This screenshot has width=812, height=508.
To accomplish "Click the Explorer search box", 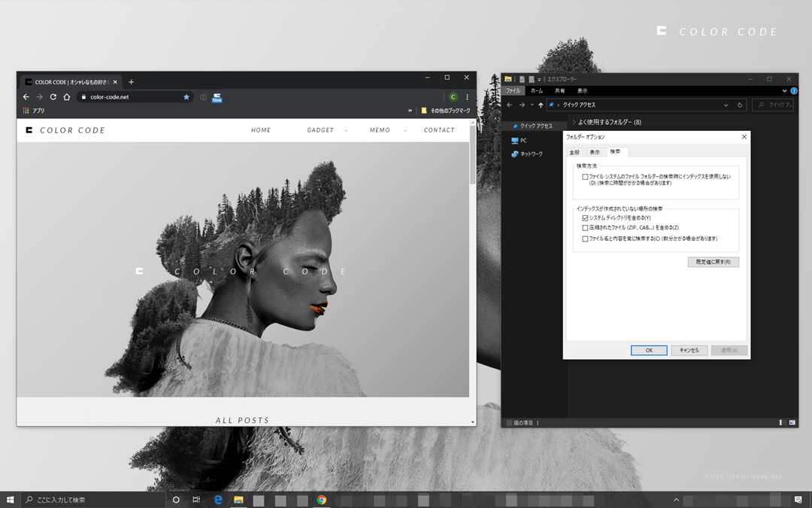I will (774, 105).
